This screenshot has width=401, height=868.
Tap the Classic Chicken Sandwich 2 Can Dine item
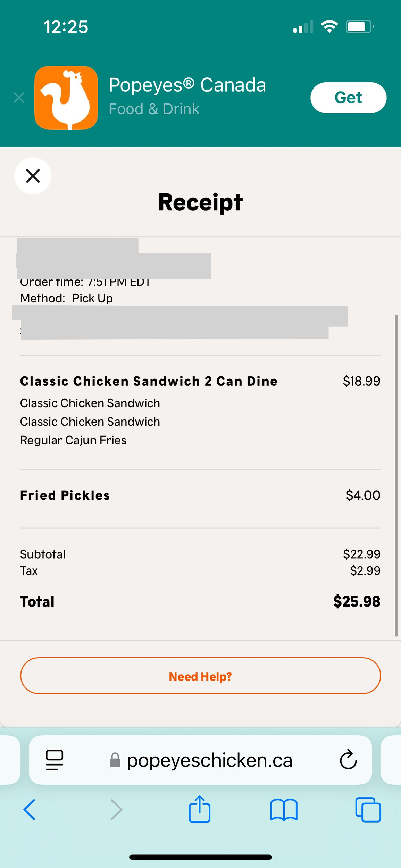[149, 381]
